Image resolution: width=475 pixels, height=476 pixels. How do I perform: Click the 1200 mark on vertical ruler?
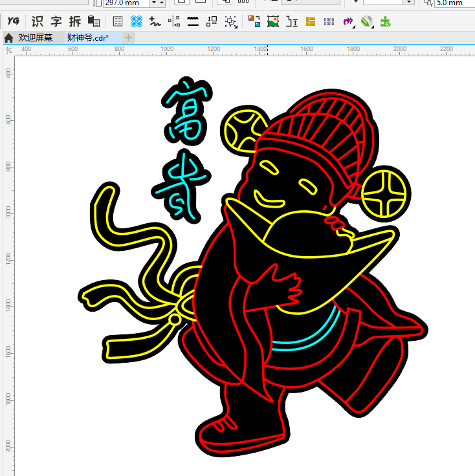click(x=8, y=257)
